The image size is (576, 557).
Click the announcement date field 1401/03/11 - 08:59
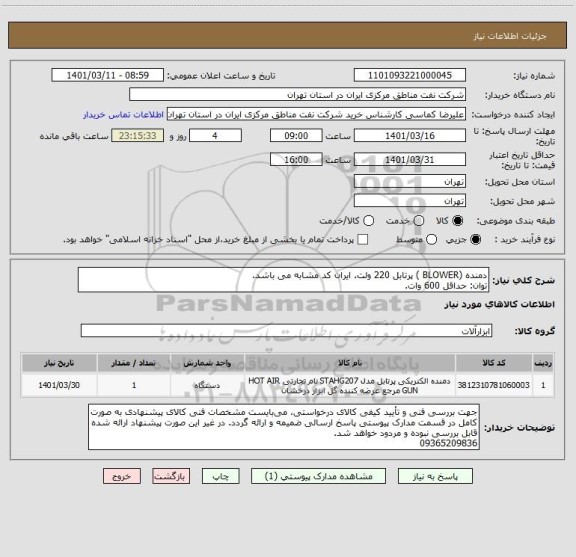tap(108, 75)
